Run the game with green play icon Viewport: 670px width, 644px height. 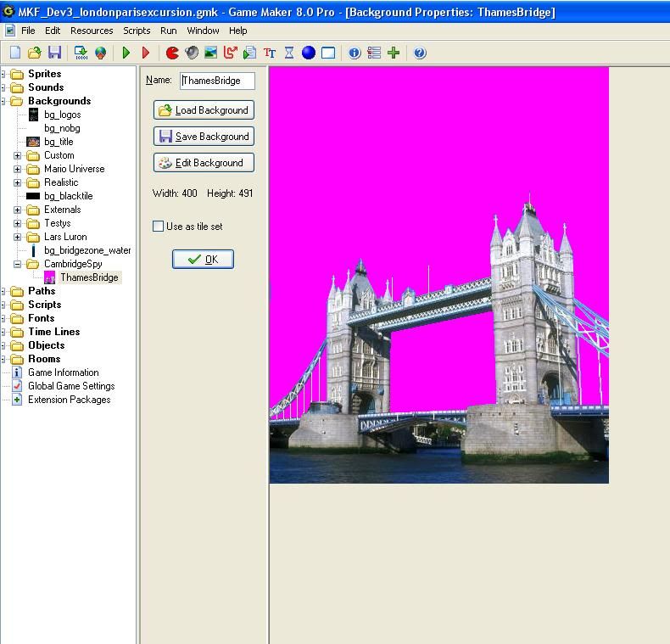[x=126, y=53]
